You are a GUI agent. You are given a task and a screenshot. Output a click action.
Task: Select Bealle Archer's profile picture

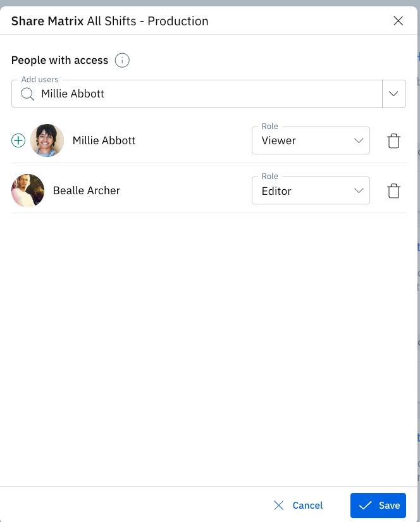28,190
